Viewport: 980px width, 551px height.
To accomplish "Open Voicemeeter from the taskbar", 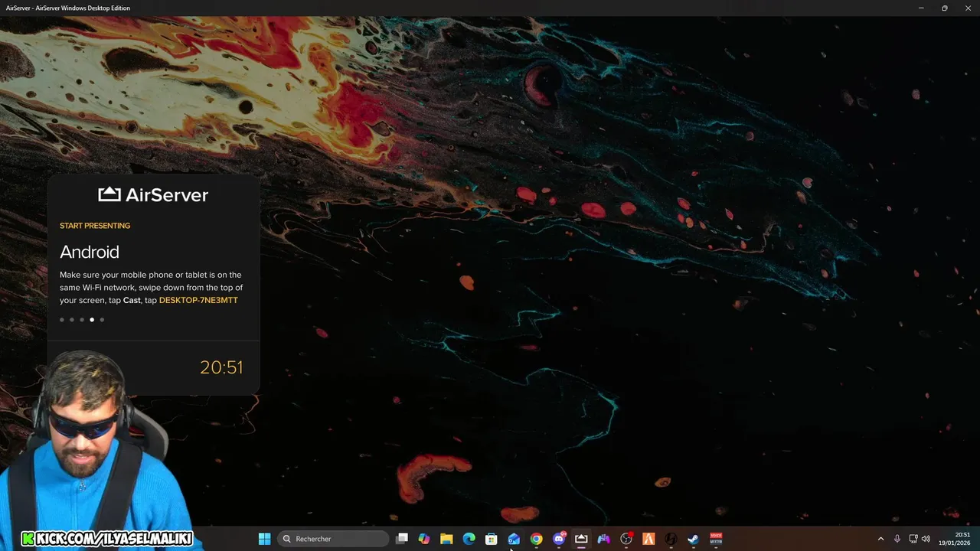I will (716, 539).
